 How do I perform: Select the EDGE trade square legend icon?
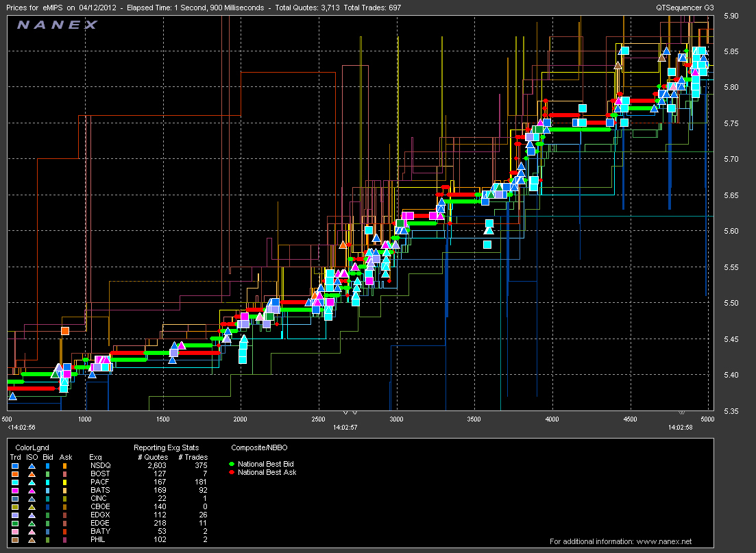coord(15,523)
